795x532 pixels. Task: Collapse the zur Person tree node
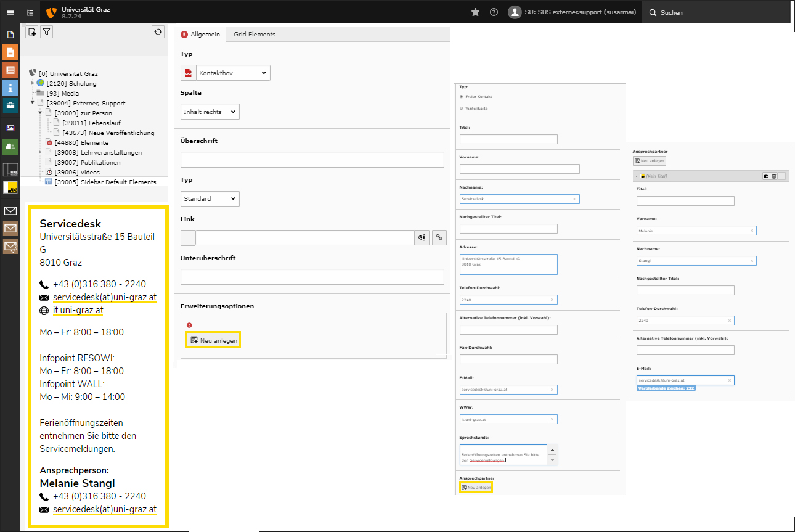pyautogui.click(x=41, y=113)
